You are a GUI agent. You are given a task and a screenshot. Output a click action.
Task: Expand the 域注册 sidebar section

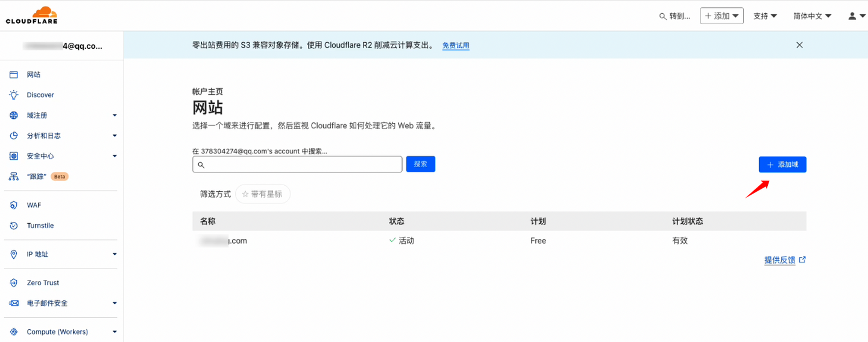(115, 115)
